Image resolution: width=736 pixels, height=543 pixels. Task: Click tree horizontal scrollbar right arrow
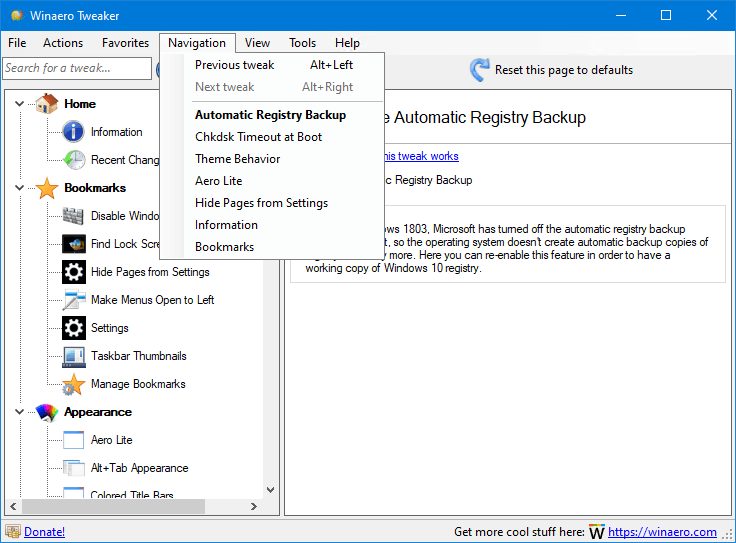(x=254, y=506)
